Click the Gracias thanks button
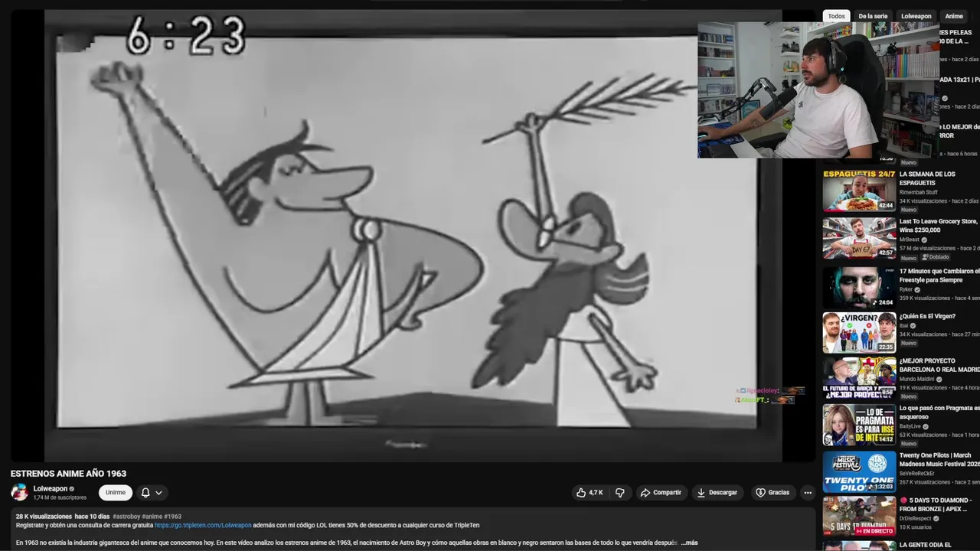The width and height of the screenshot is (980, 551). [773, 493]
